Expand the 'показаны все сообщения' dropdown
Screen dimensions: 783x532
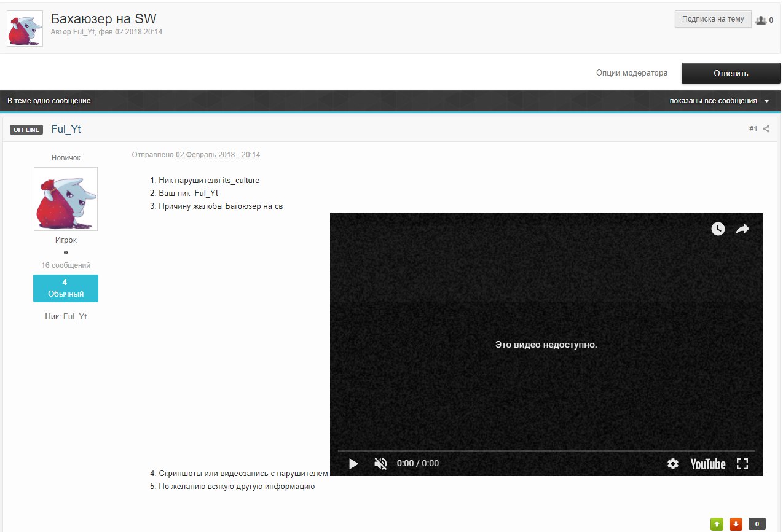pos(719,101)
